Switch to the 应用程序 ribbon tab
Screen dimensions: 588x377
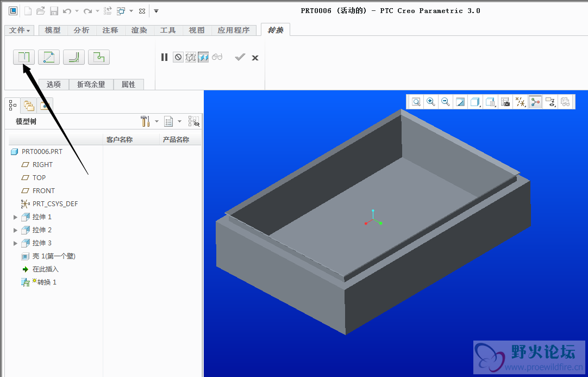tap(234, 30)
